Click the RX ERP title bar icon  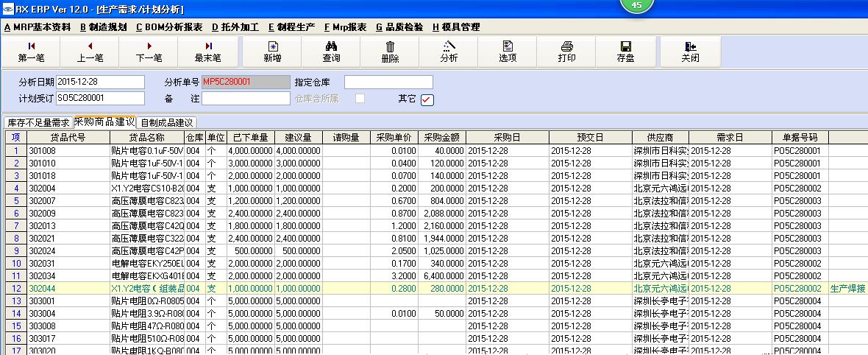click(x=8, y=9)
